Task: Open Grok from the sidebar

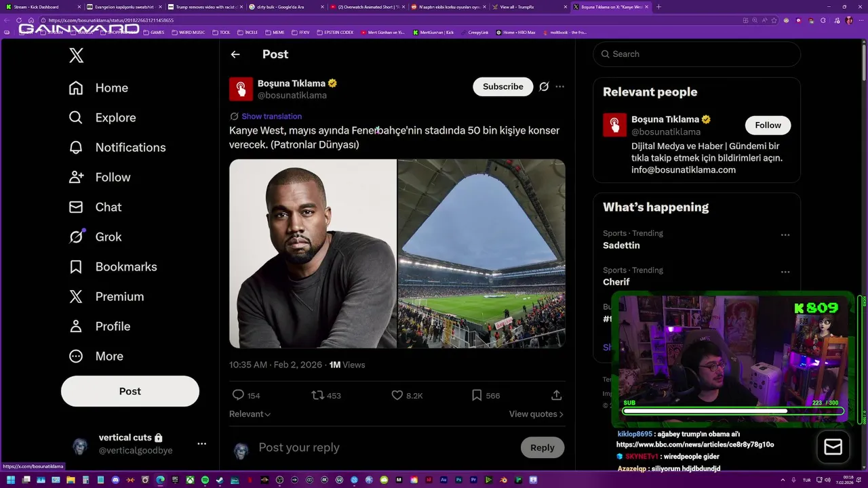Action: [x=95, y=237]
